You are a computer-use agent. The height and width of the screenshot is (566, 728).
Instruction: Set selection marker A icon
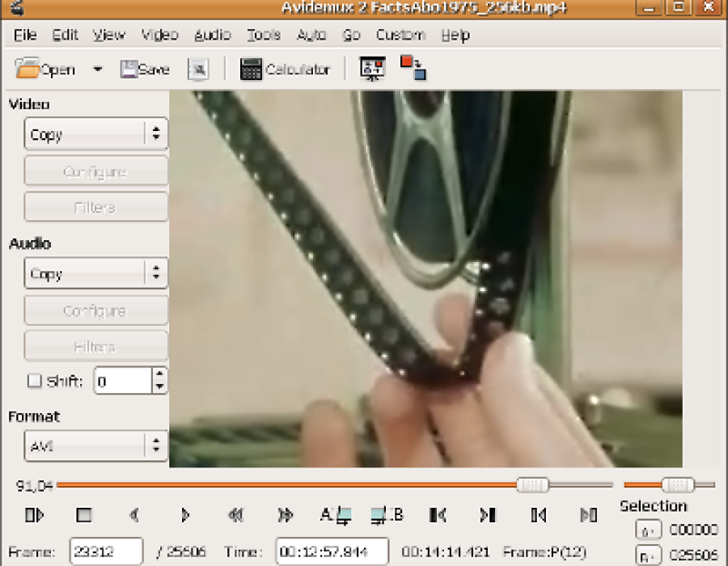click(x=336, y=515)
